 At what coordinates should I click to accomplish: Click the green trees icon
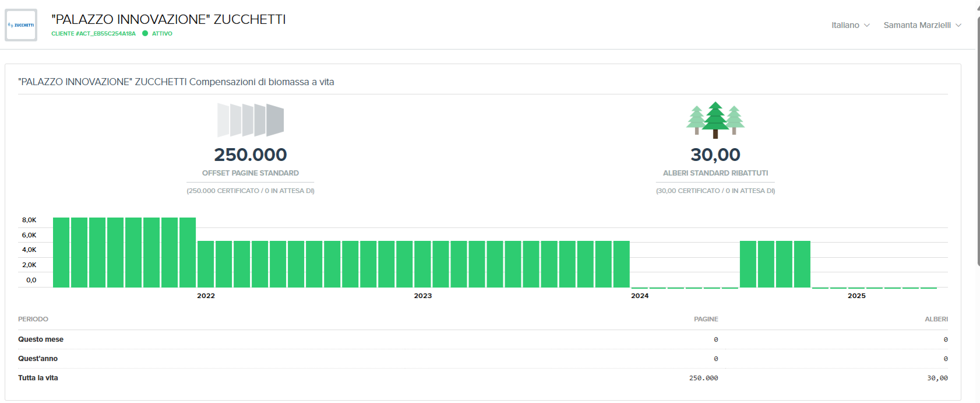715,120
